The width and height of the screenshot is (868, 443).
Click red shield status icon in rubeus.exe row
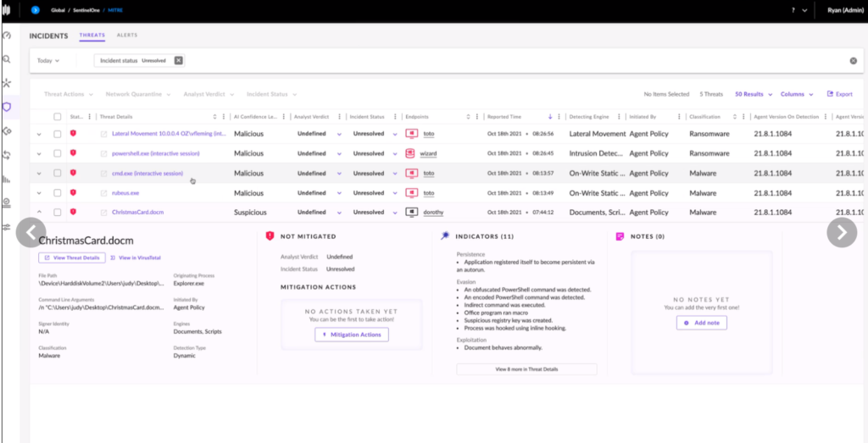click(73, 192)
